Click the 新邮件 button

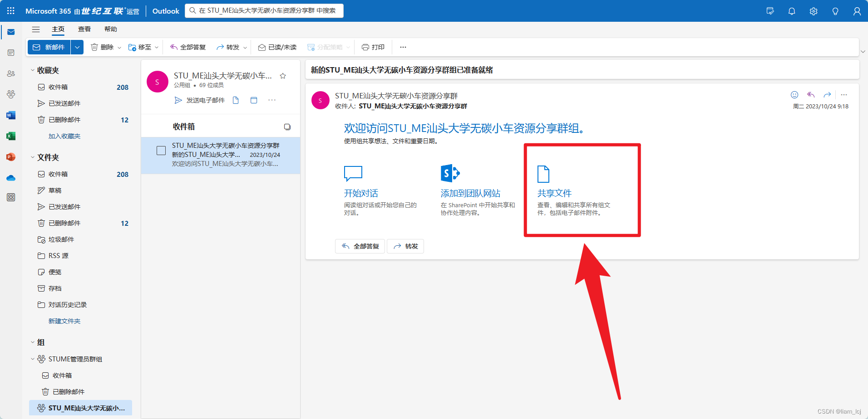[x=49, y=47]
